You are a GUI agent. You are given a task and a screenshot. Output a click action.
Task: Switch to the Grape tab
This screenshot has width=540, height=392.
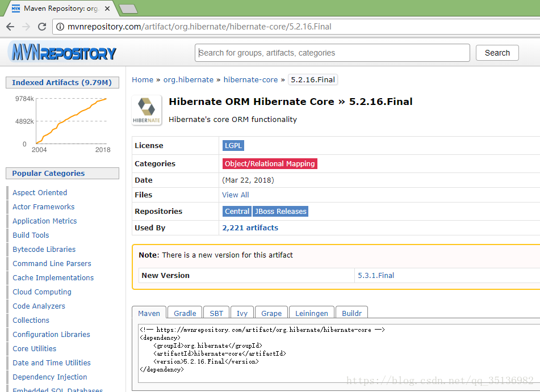pyautogui.click(x=271, y=313)
